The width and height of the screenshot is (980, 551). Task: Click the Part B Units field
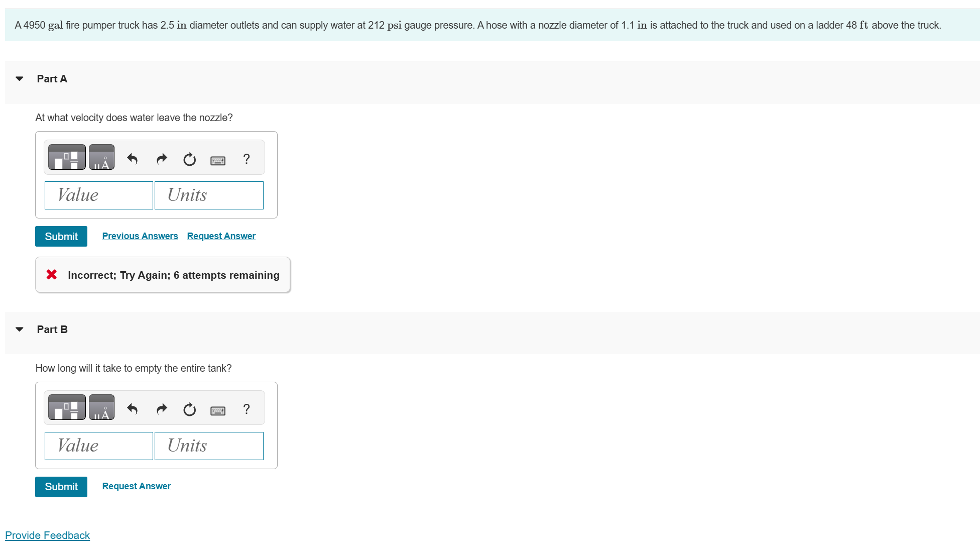tap(209, 446)
